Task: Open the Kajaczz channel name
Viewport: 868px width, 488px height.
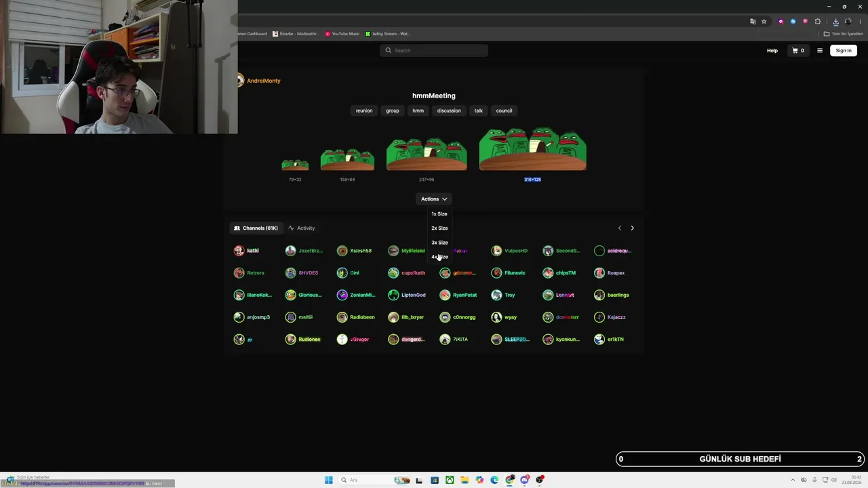Action: coord(616,317)
